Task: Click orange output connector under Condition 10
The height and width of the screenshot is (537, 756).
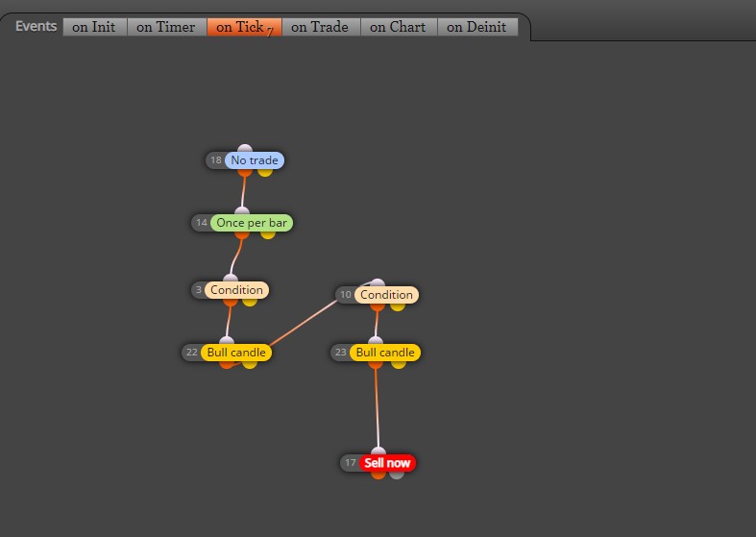Action: coord(378,306)
